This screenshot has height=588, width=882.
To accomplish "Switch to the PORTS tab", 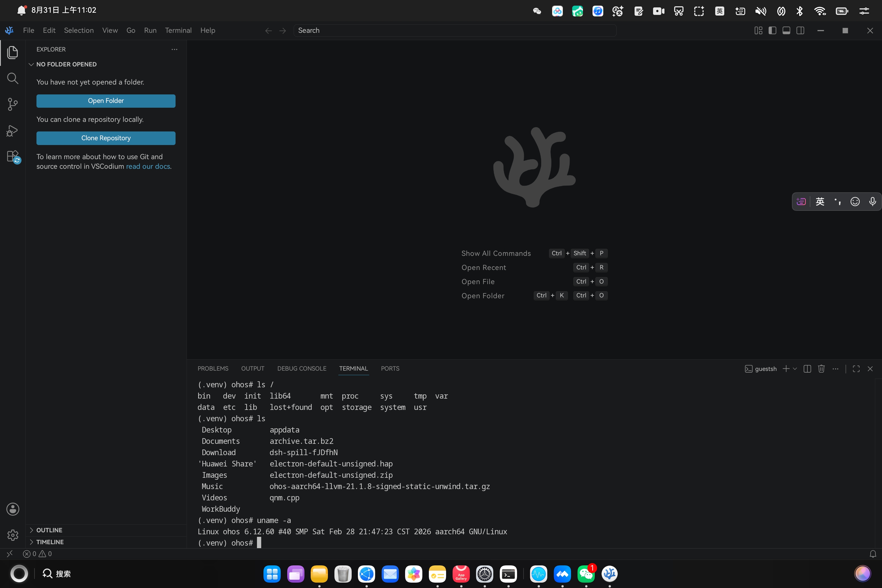I will tap(390, 369).
